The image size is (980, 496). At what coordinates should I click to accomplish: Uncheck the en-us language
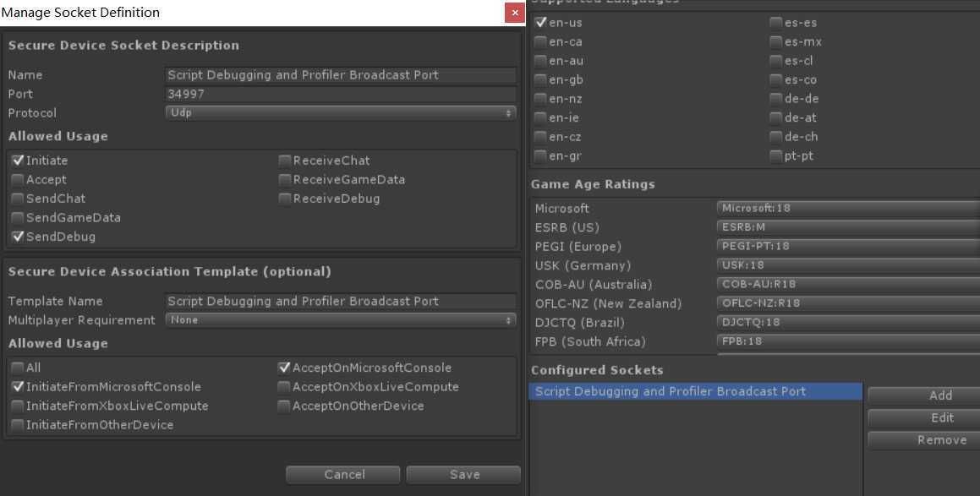pos(541,23)
